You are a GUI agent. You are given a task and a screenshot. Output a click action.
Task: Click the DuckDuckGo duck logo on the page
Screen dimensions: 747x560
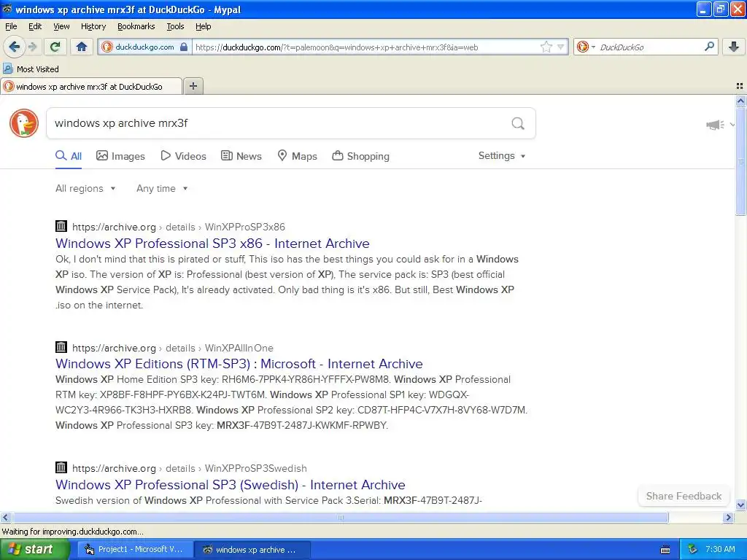click(24, 122)
